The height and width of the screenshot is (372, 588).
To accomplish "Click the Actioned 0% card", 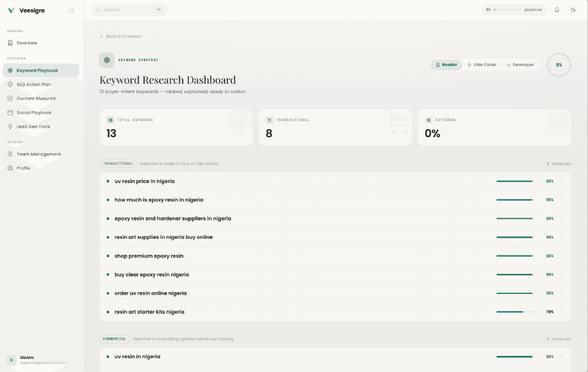I will click(x=494, y=127).
